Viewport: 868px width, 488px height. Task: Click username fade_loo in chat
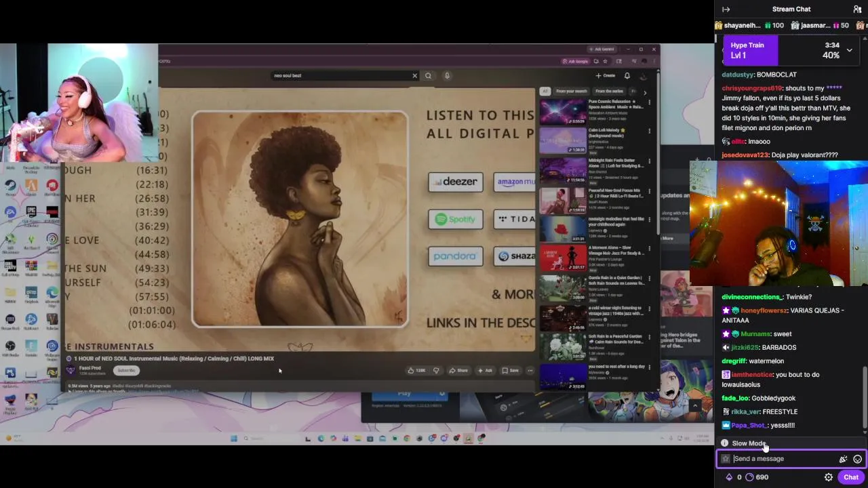click(x=734, y=399)
